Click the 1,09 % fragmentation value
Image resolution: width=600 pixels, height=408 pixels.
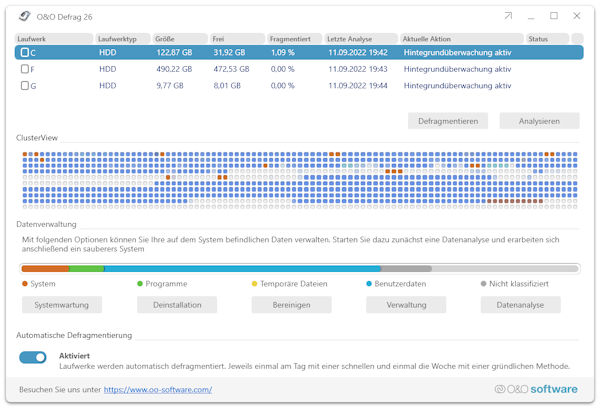pos(282,52)
